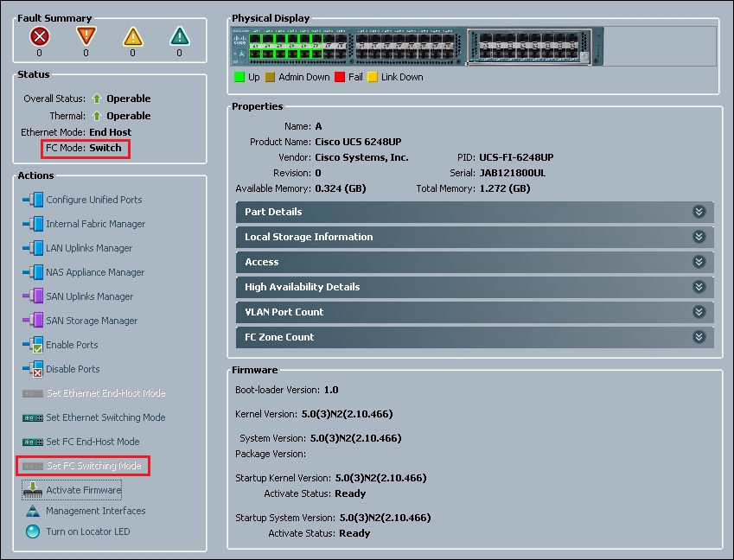
Task: Click the Locator LED round icon
Action: click(33, 531)
